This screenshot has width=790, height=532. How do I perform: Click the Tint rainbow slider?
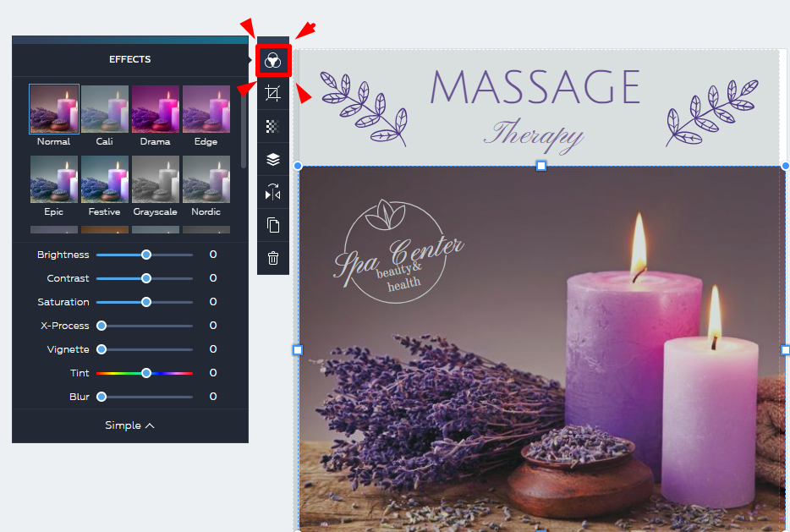pos(145,373)
